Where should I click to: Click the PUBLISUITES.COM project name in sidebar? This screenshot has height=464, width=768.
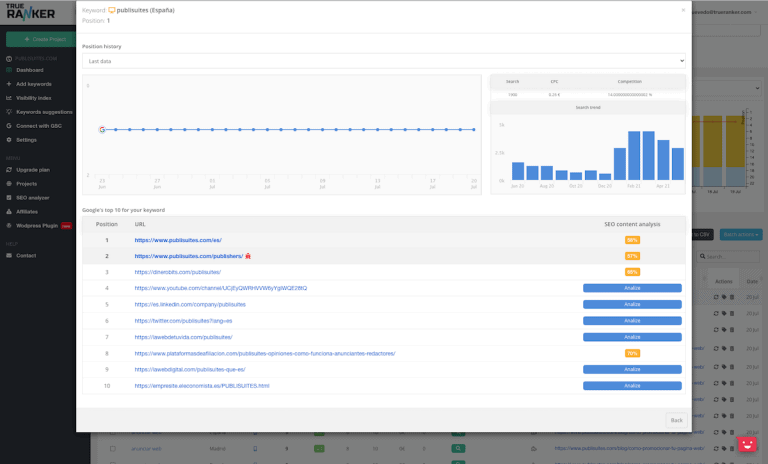coord(36,59)
